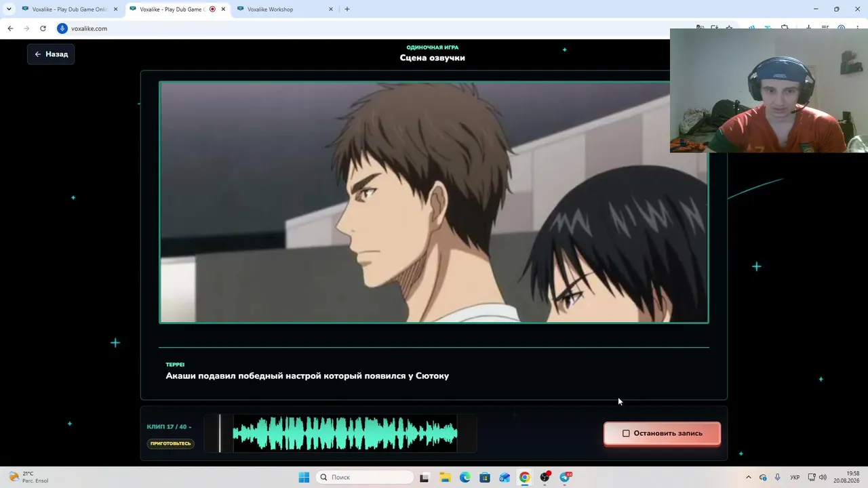Click the Сцена озвучки heading
Screen dimensions: 868x488
click(x=433, y=58)
